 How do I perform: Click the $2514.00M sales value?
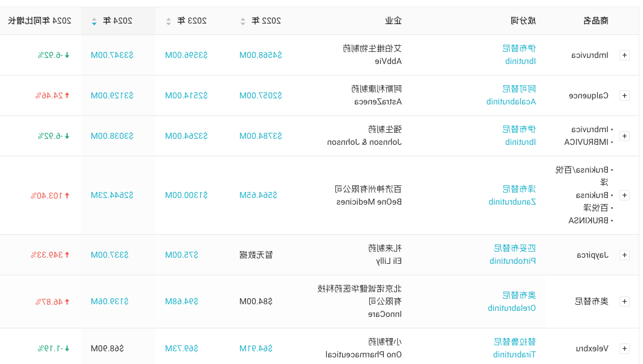[186, 96]
